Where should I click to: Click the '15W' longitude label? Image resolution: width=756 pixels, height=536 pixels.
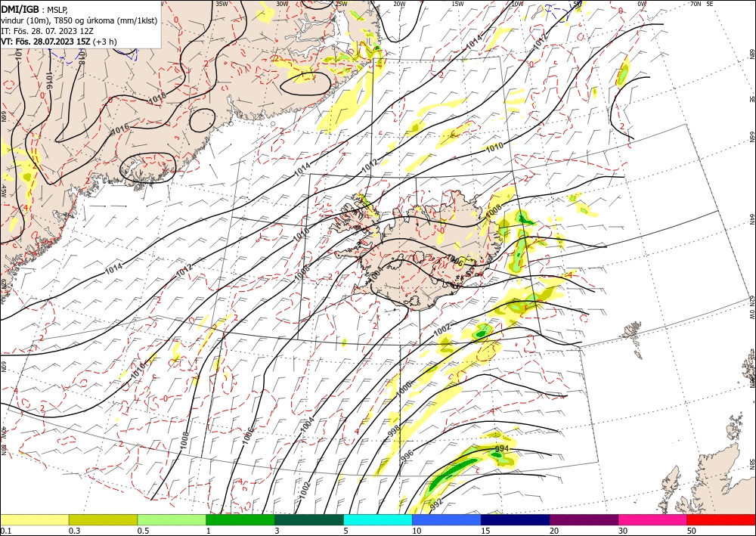coord(458,3)
